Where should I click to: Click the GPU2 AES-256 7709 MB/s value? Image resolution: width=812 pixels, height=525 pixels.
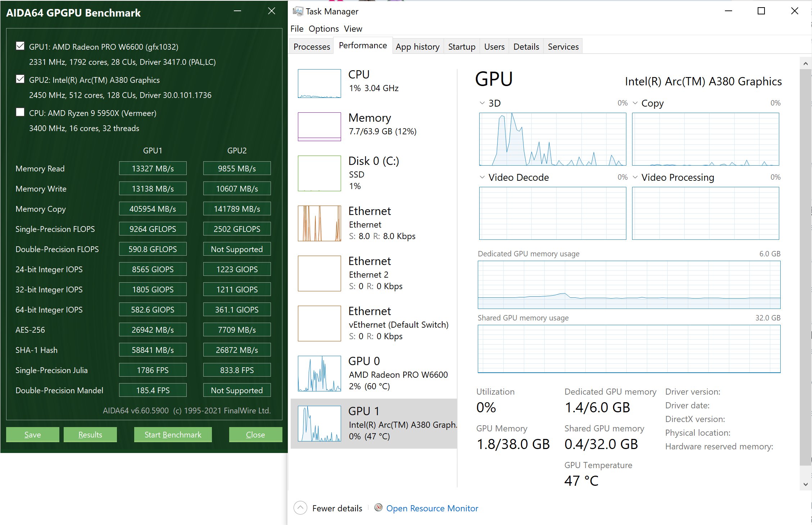[x=237, y=329]
